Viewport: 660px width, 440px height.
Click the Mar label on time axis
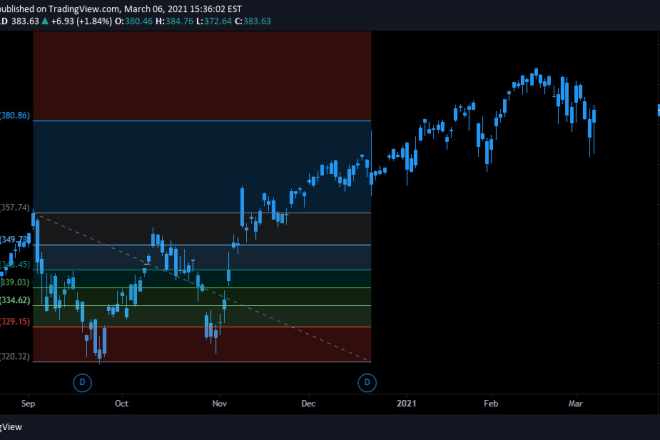pos(575,403)
